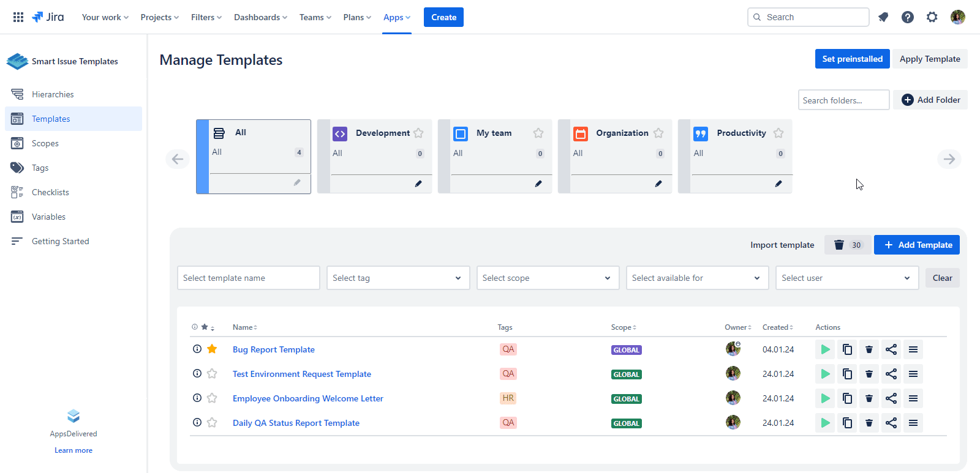The height and width of the screenshot is (473, 980).
Task: Expand the Select user dropdown
Action: [x=846, y=278]
